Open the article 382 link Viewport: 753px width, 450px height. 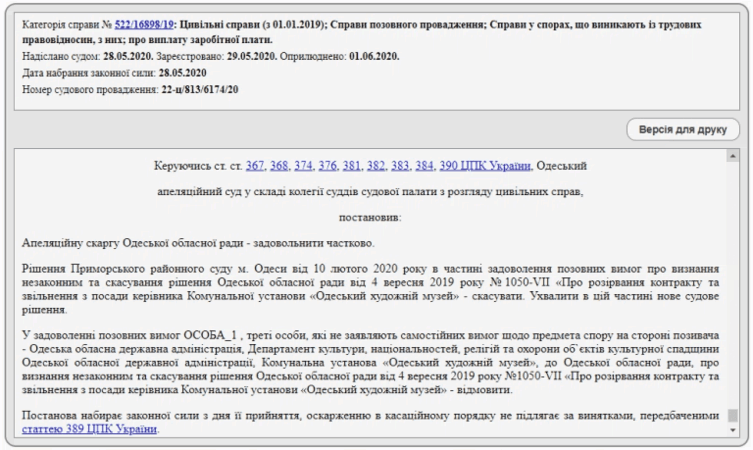(x=377, y=165)
